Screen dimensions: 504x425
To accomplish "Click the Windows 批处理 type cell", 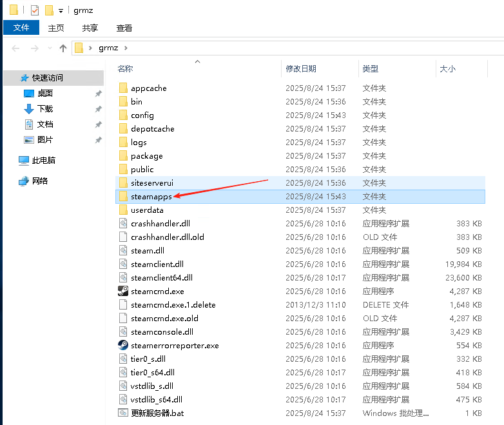I will pyautogui.click(x=396, y=413).
